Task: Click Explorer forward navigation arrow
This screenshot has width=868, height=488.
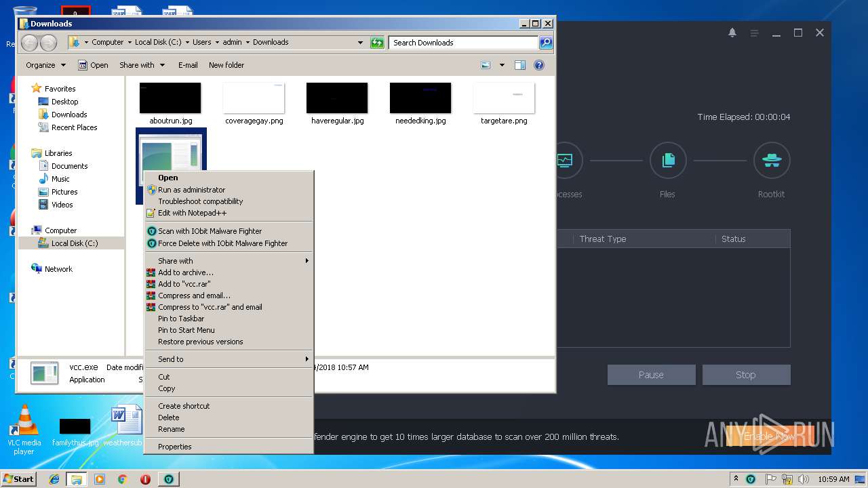Action: (48, 43)
